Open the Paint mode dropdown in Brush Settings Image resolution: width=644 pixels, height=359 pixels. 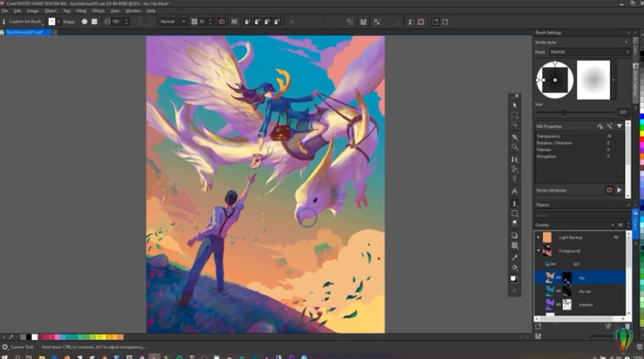point(589,52)
